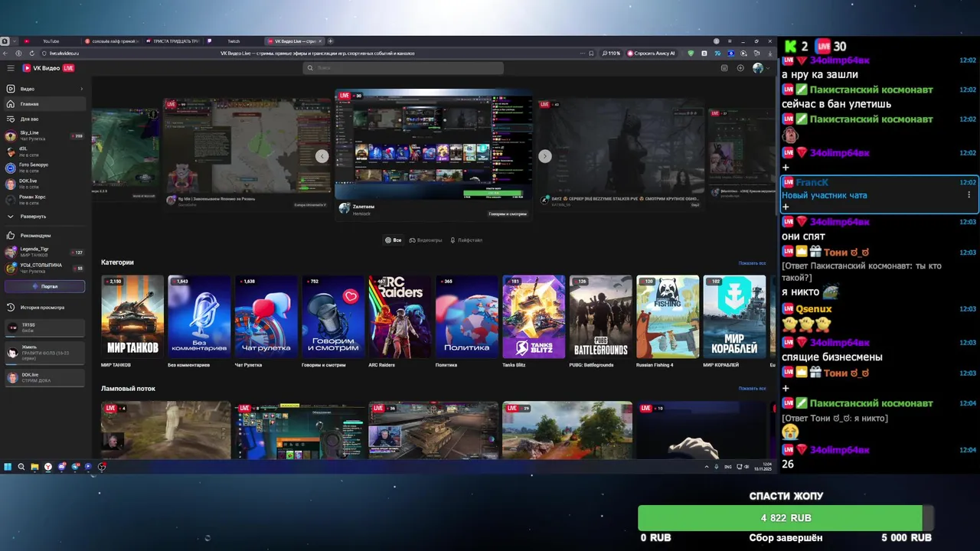Image resolution: width=980 pixels, height=551 pixels.
Task: Open the first Ламповый поток stream with 4 viewers
Action: 165,430
